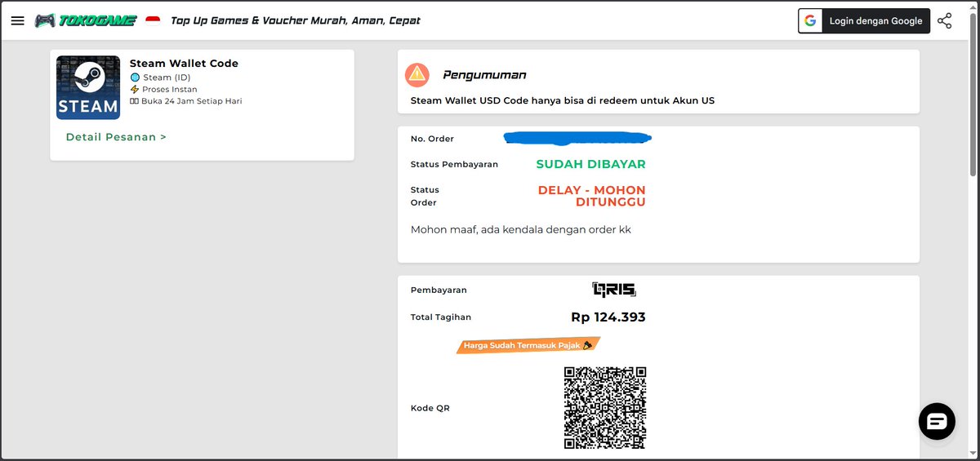
Task: Click the SUDAH DIBAYAR status text
Action: pos(590,164)
